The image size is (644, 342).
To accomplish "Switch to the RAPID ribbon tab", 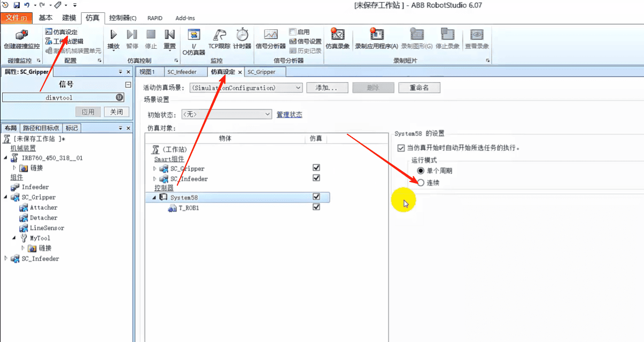I will coord(155,18).
